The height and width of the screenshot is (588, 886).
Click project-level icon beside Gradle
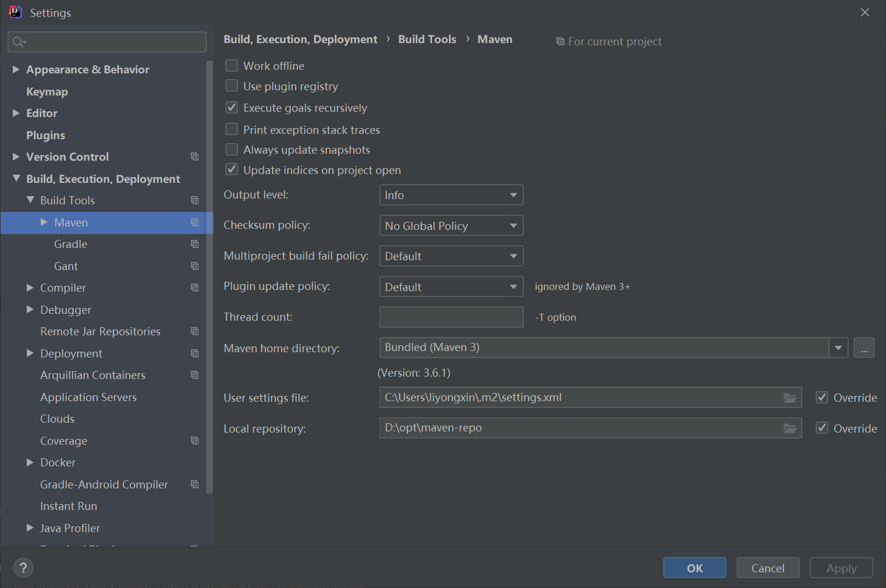(x=194, y=244)
